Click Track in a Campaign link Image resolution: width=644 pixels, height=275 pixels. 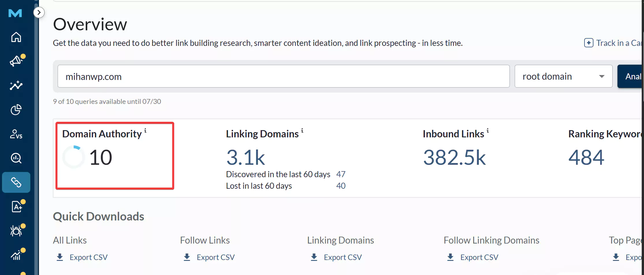point(619,43)
